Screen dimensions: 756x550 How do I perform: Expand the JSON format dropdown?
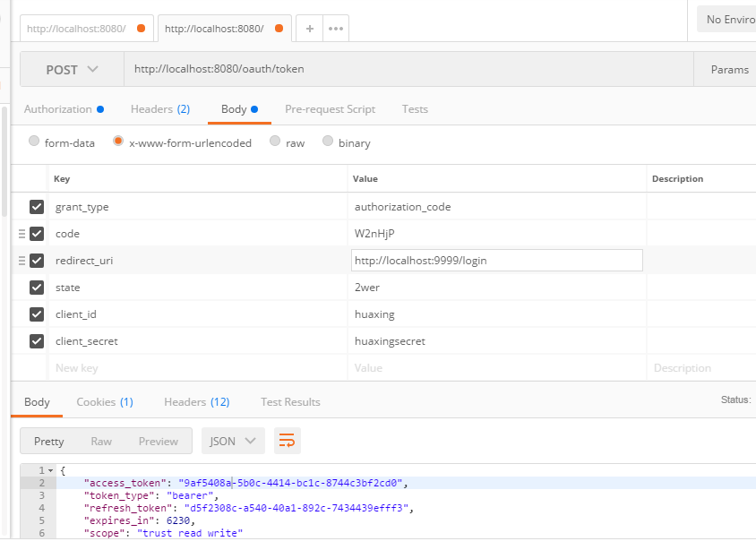[233, 441]
